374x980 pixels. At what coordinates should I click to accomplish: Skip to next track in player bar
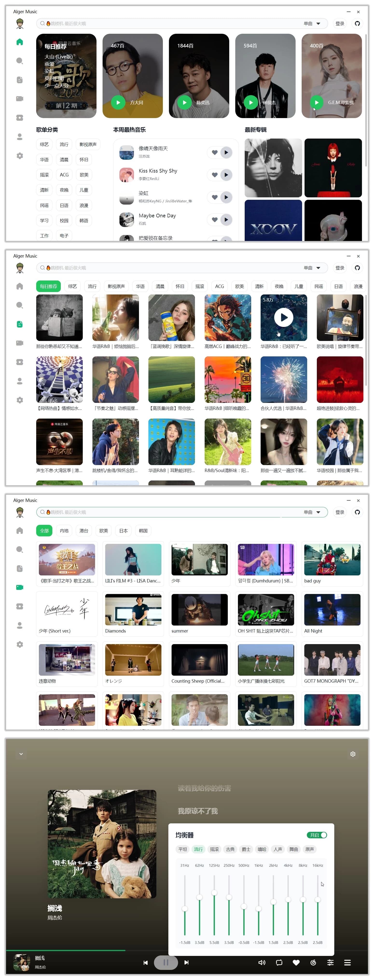(x=186, y=962)
